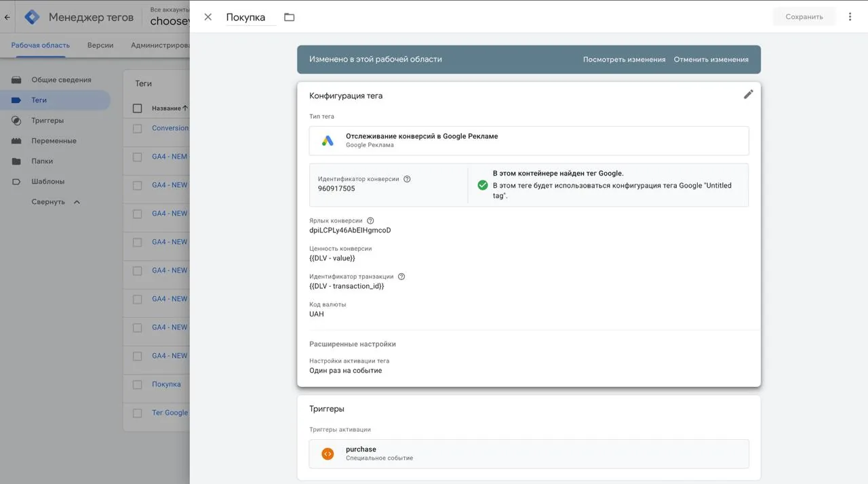Open Переменные in the sidebar
Viewport: 868px width, 484px height.
[x=54, y=141]
